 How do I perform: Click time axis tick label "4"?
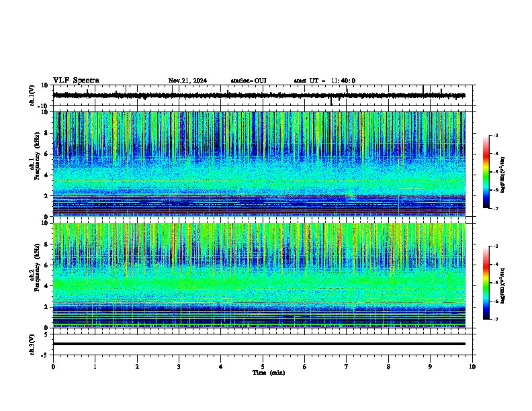(x=221, y=367)
